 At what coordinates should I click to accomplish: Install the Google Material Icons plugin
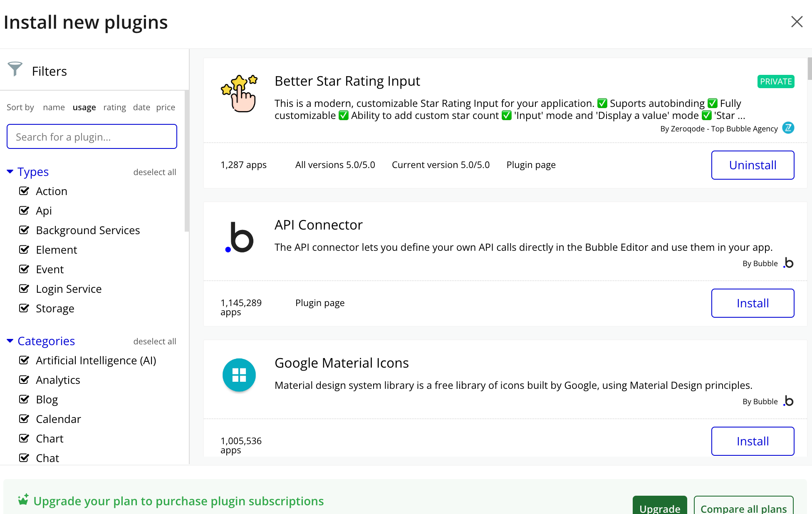pyautogui.click(x=753, y=441)
